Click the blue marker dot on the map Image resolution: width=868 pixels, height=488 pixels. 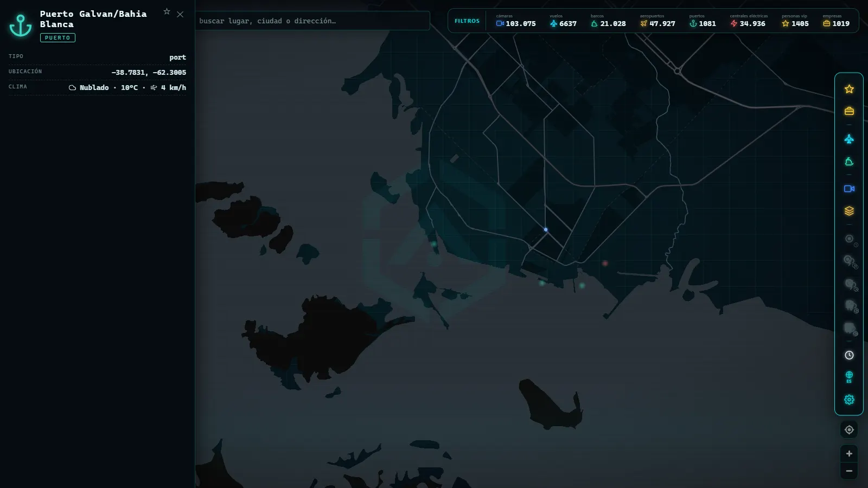pyautogui.click(x=546, y=229)
